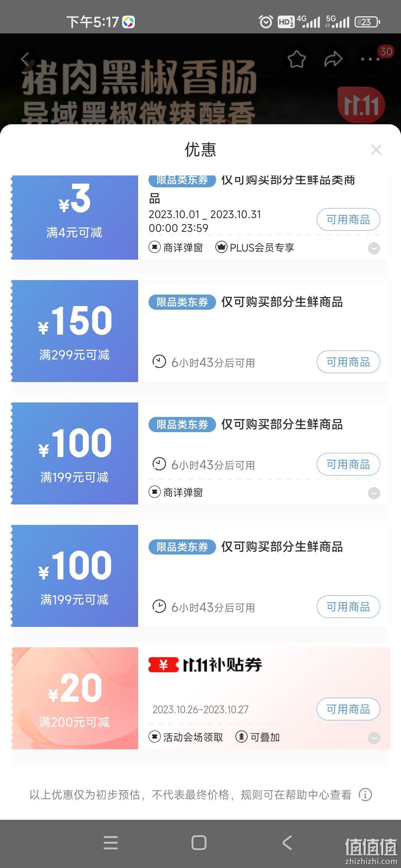Tap the info icon beside price disclaimer
Viewport: 401px width, 868px height.
pyautogui.click(x=365, y=795)
